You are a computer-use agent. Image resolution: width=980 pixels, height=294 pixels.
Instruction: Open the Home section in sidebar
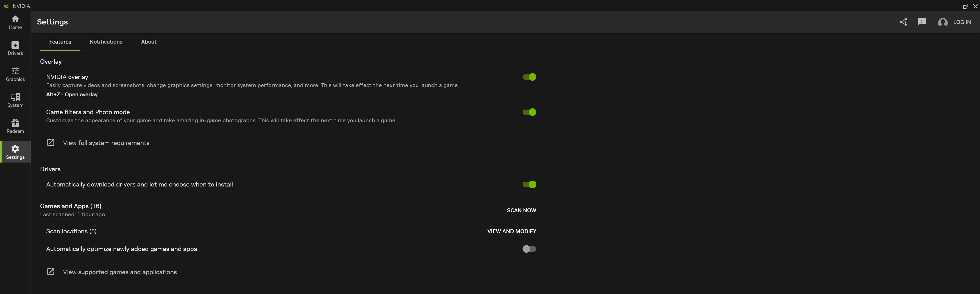pyautogui.click(x=15, y=22)
